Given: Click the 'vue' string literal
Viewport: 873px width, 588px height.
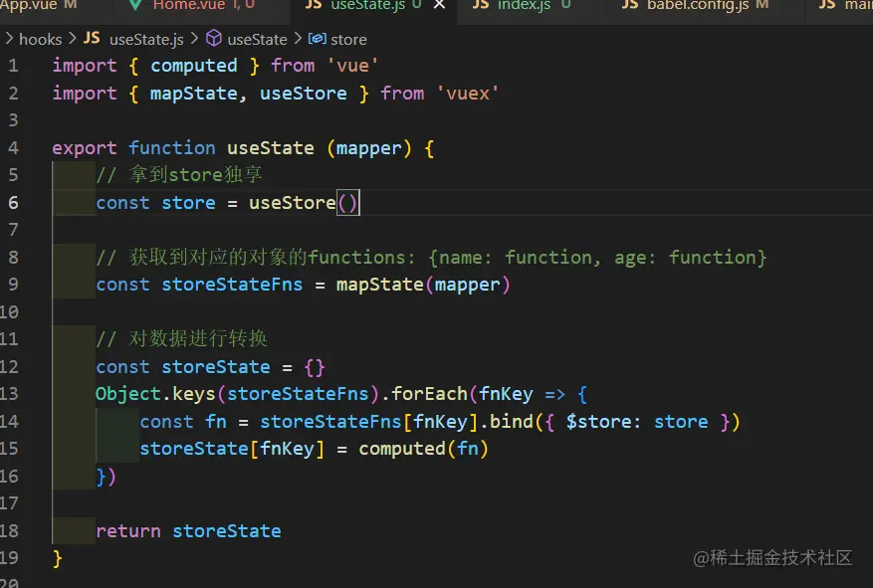Looking at the screenshot, I should coord(352,66).
